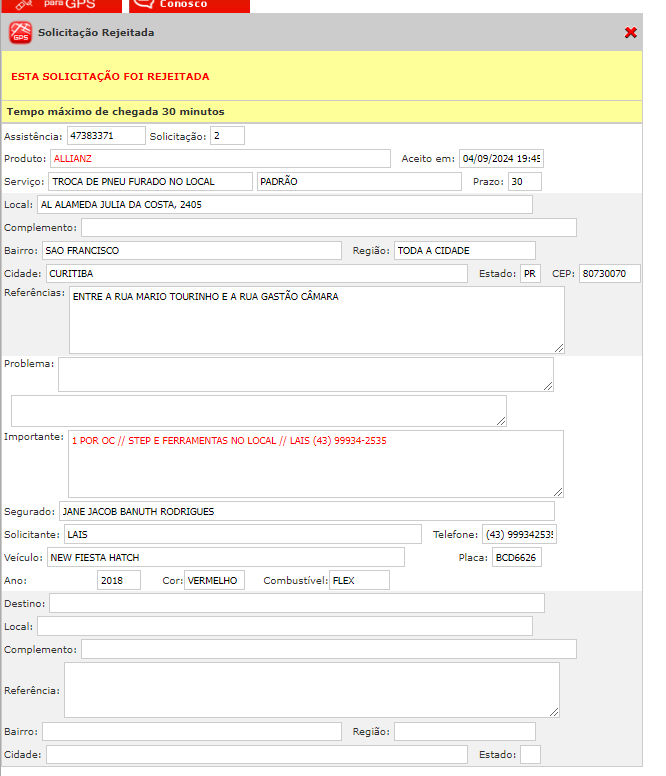Click resize handle of text area below Problema

click(501, 421)
